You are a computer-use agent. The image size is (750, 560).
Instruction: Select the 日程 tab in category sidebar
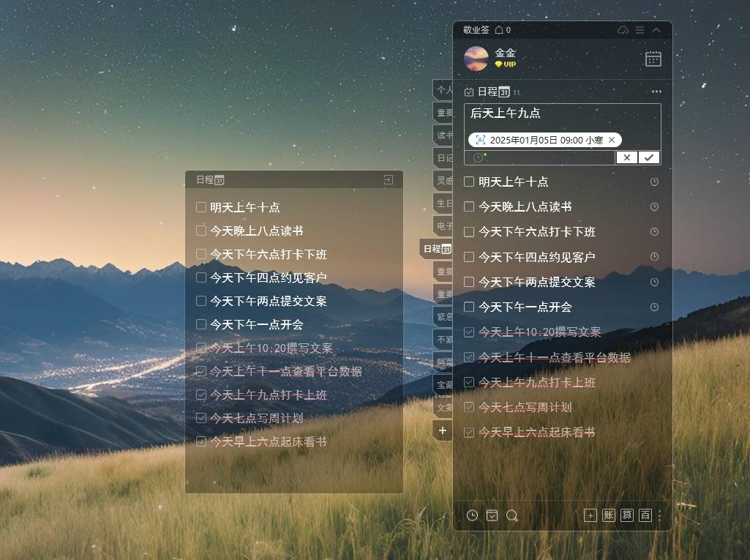[437, 249]
